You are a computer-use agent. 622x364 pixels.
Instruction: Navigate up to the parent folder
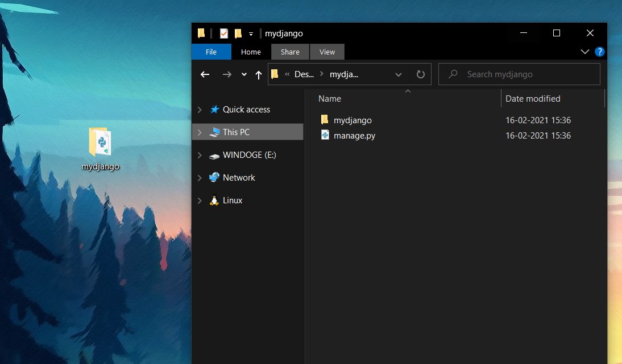pyautogui.click(x=258, y=74)
